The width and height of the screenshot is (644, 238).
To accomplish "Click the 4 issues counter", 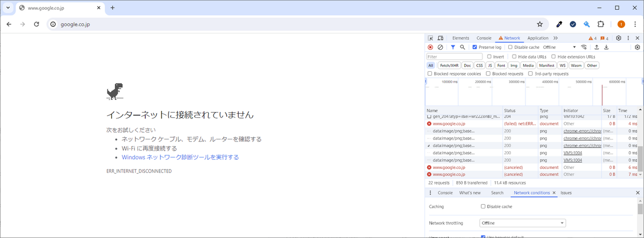I will (604, 38).
